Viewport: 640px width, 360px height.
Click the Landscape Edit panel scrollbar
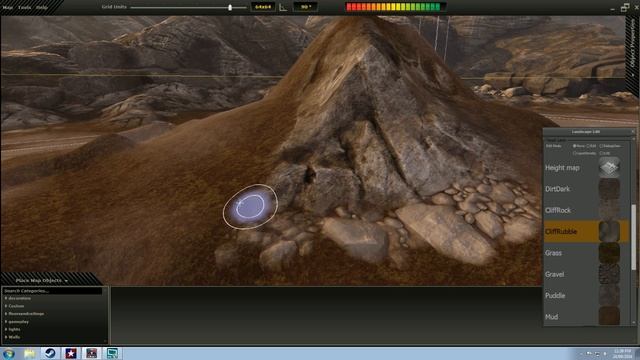(633, 237)
